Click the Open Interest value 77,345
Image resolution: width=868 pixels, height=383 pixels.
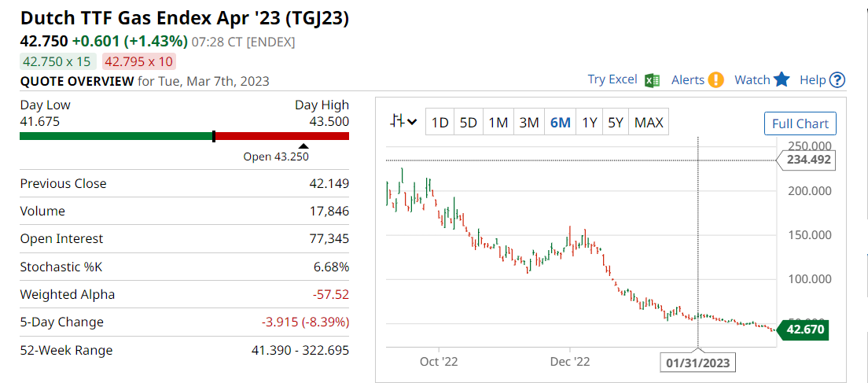[x=328, y=238]
